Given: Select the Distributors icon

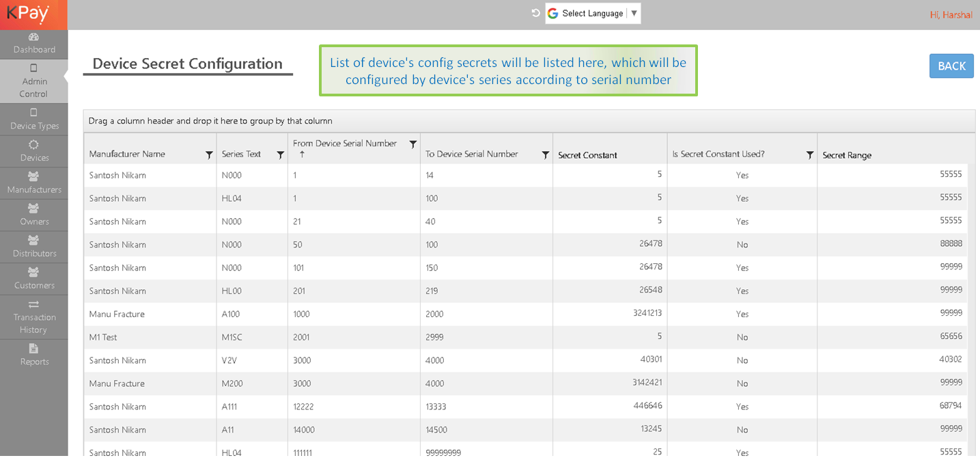Looking at the screenshot, I should [x=33, y=241].
